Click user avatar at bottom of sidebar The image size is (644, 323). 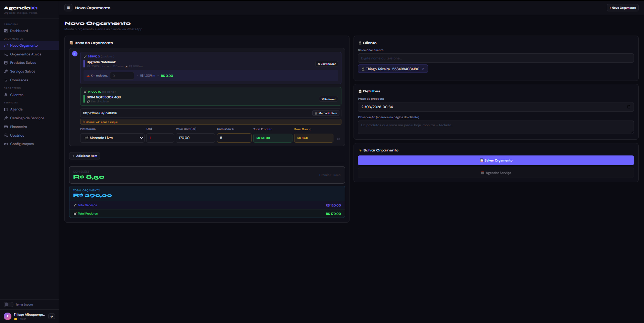[x=7, y=316]
